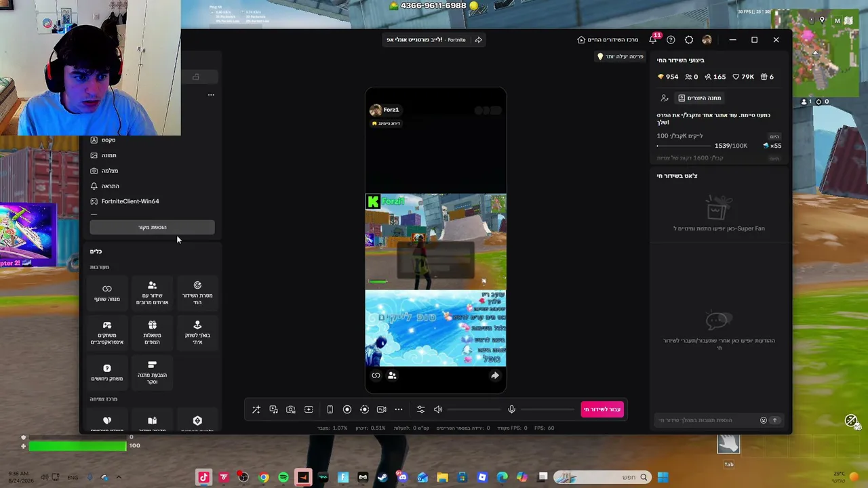Open the audio mixer sliders icon

tap(420, 409)
